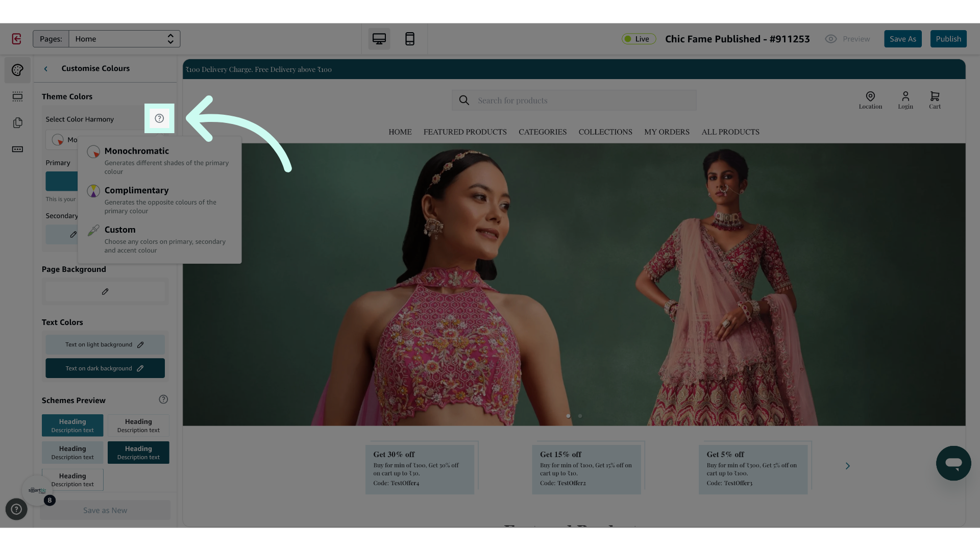Click the hero banner image
The height and width of the screenshot is (551, 980).
pyautogui.click(x=574, y=284)
